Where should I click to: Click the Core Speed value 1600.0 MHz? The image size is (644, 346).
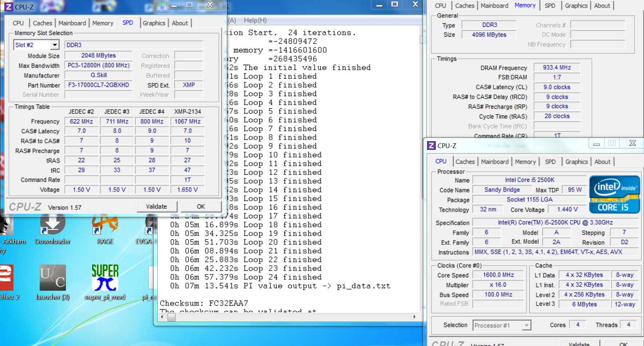[x=498, y=275]
